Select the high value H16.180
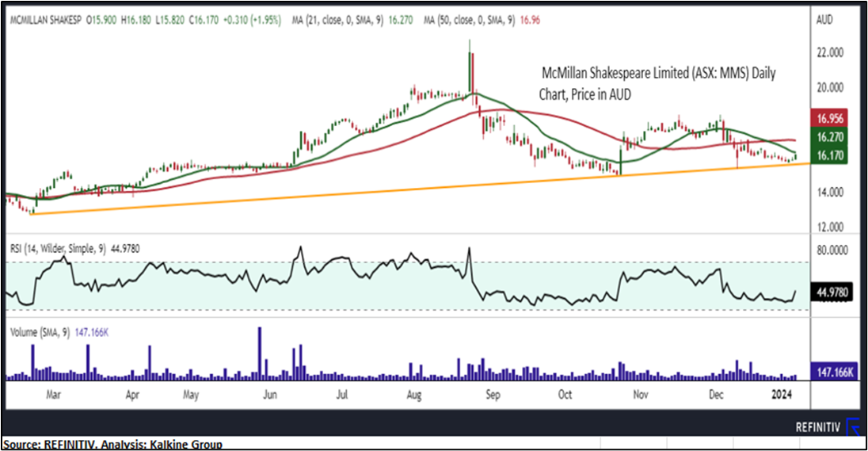Screen dimensions: 868x451 coord(136,21)
